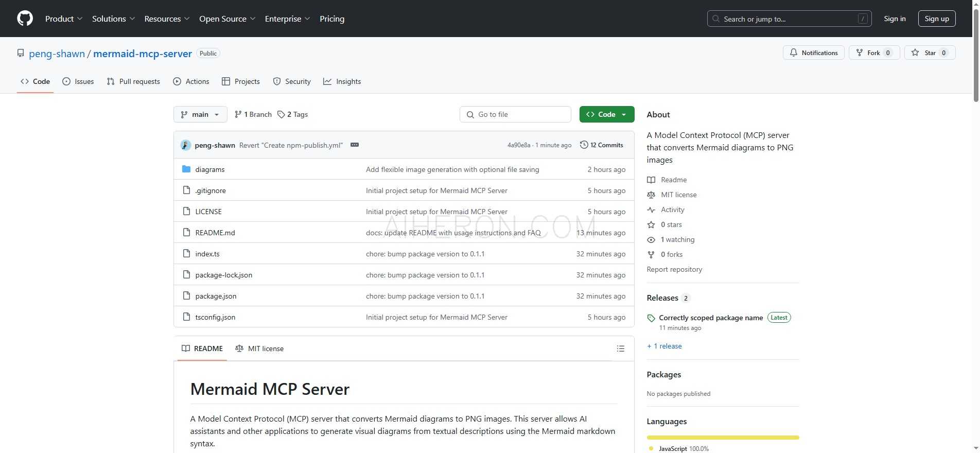
Task: View the 1 Branch link
Action: 253,114
